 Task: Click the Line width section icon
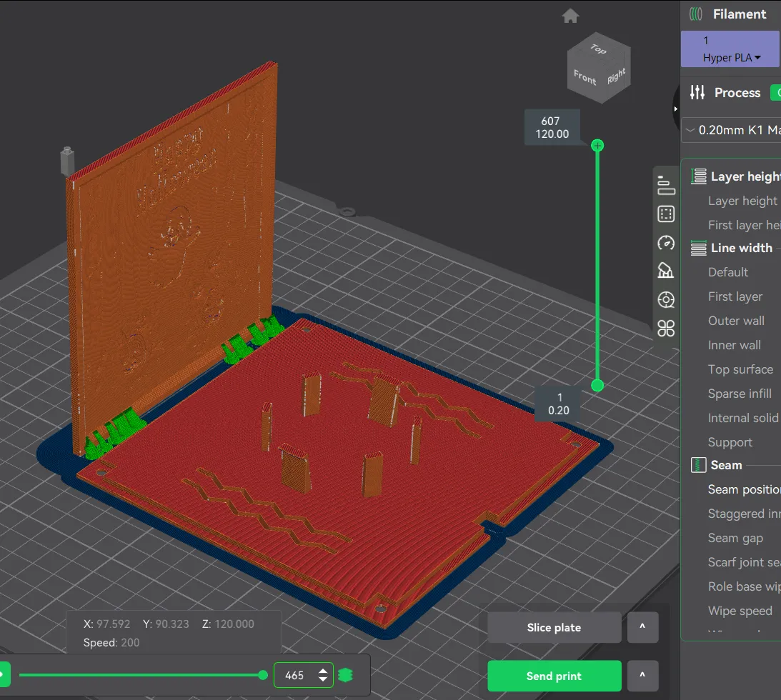point(698,248)
